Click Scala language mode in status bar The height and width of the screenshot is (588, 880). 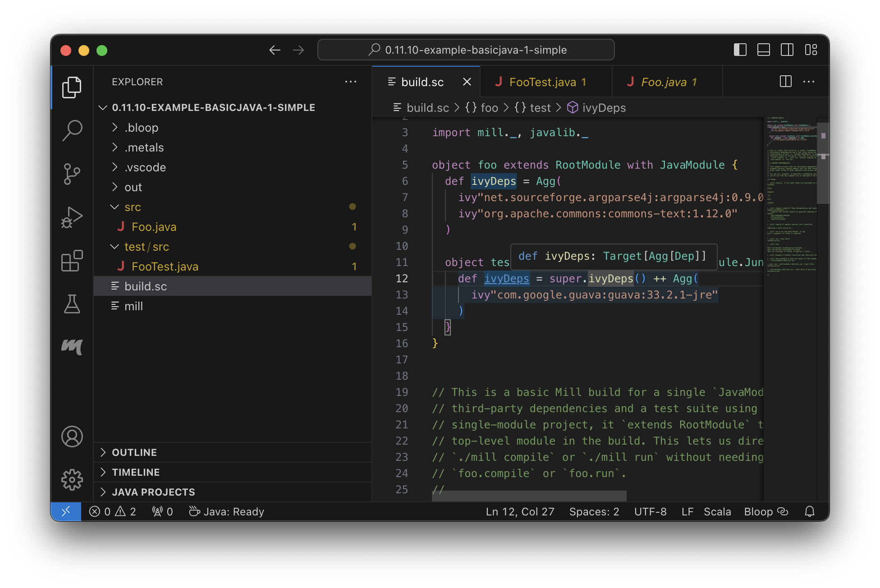pyautogui.click(x=717, y=511)
